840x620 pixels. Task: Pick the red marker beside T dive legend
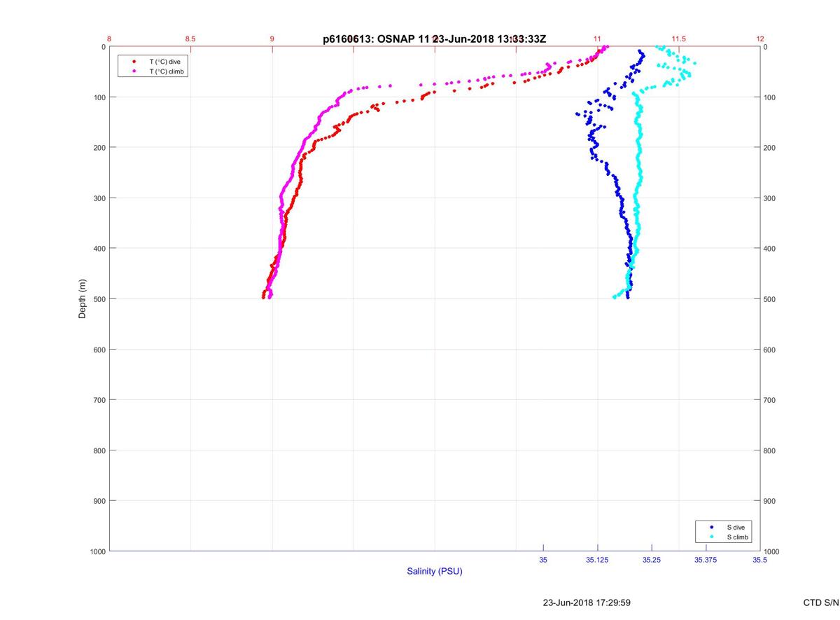134,62
